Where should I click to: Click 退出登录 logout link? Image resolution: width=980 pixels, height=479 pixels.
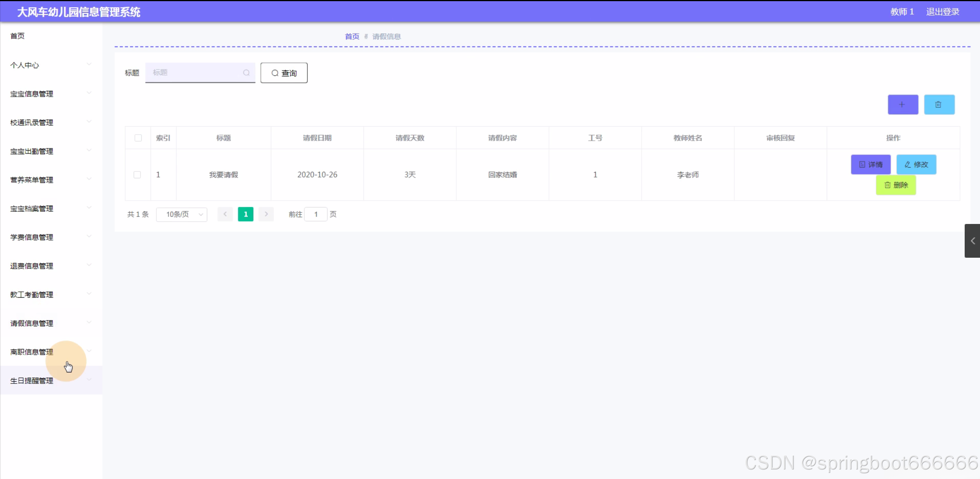pos(942,12)
